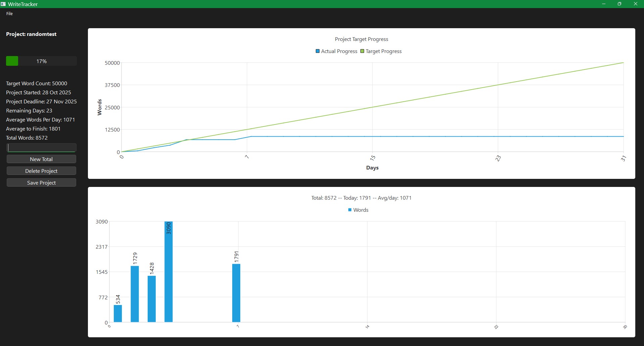
Task: Save the project with Save Project
Action: [x=41, y=183]
